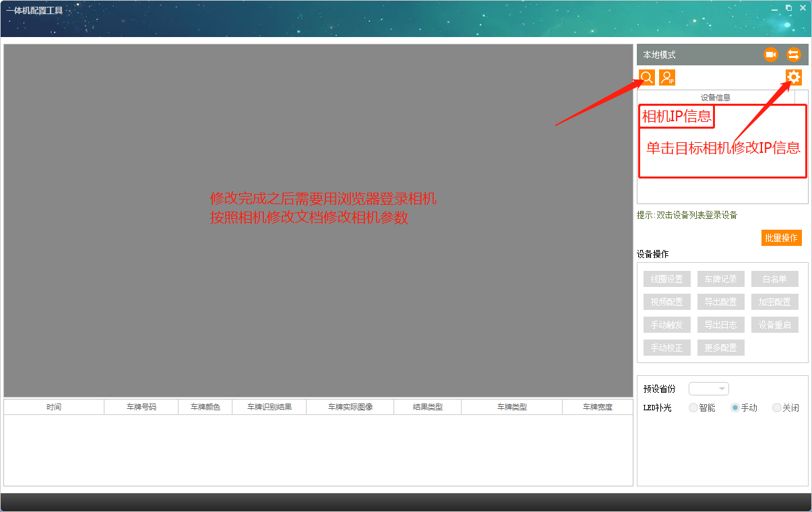812x512 pixels.
Task: Click the 加密配置 button
Action: [x=775, y=302]
